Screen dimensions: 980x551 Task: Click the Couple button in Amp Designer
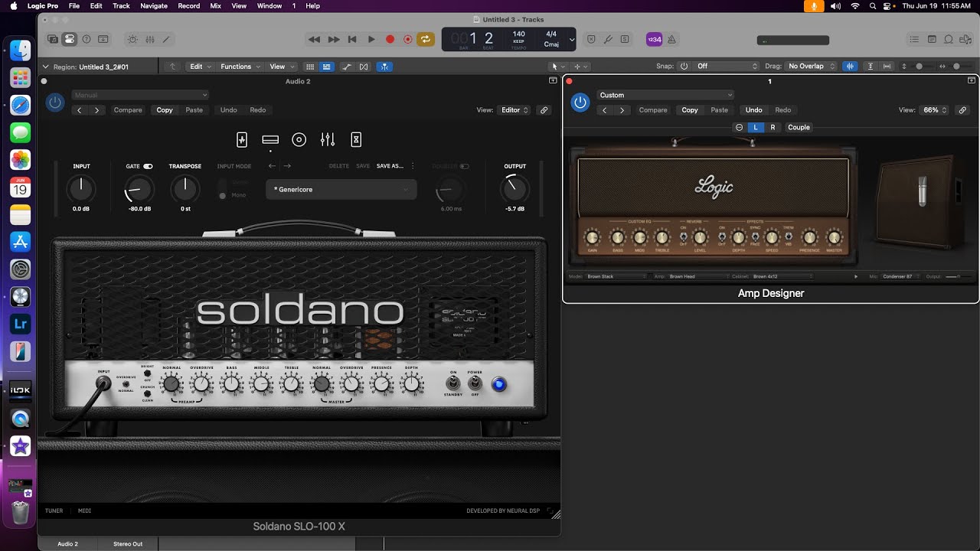(799, 128)
